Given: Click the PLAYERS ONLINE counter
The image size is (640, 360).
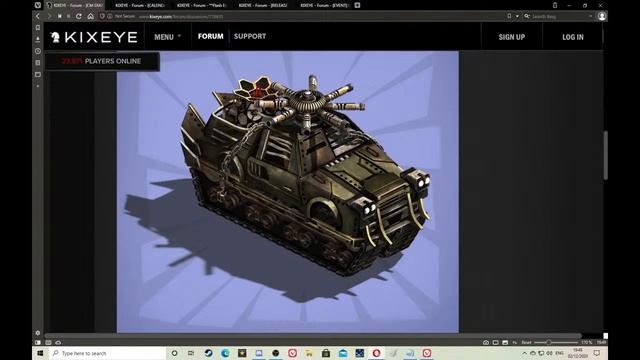Looking at the screenshot, I should [x=102, y=61].
